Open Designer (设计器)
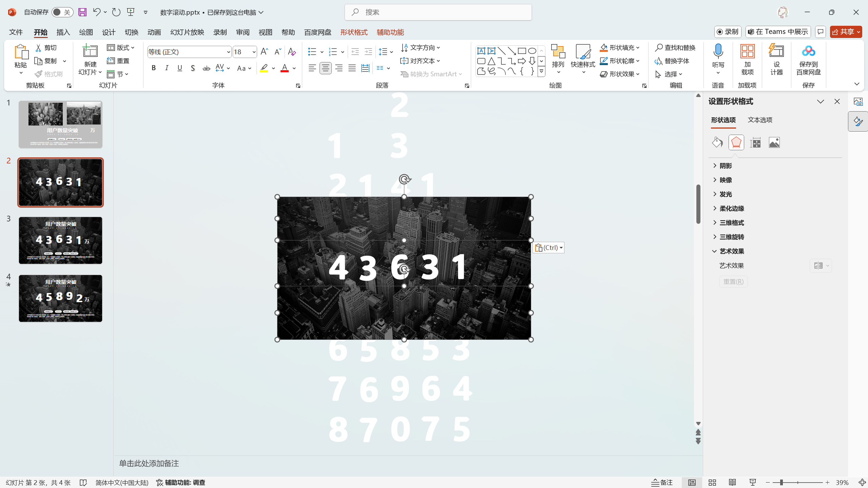This screenshot has width=868, height=488. (776, 59)
